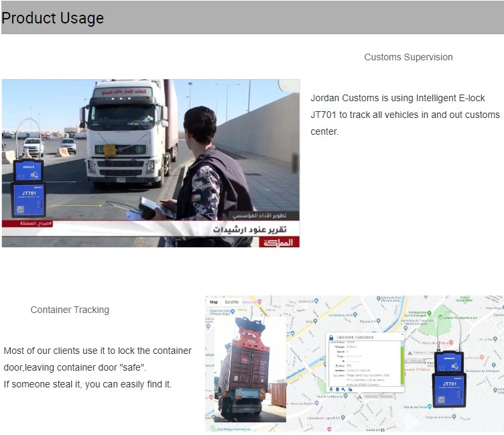Image resolution: width=504 pixels, height=435 pixels.
Task: Select the Map view tab
Action: click(214, 302)
